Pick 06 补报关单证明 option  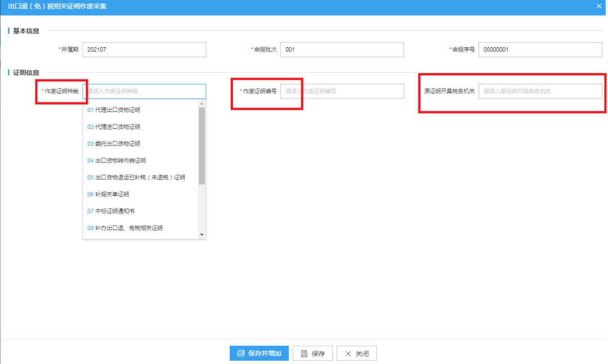click(140, 194)
